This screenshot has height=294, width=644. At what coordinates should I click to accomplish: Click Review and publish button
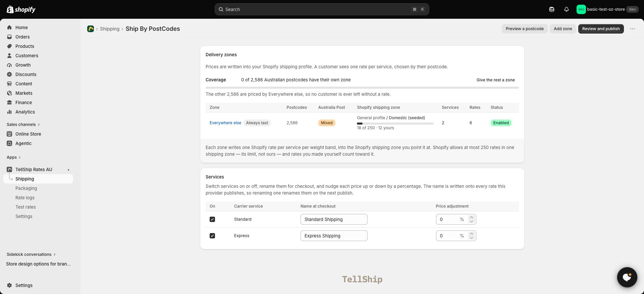click(x=601, y=29)
